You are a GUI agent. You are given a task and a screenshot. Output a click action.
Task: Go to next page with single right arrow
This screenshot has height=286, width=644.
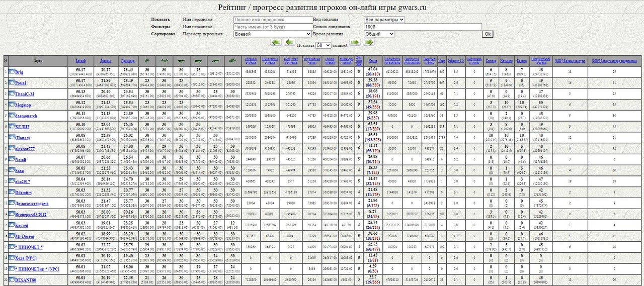(355, 42)
